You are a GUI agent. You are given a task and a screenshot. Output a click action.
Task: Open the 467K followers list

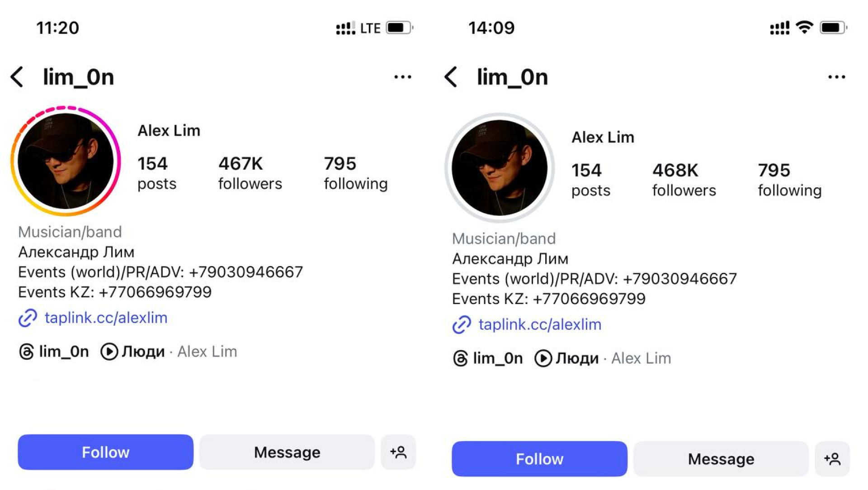pyautogui.click(x=250, y=173)
